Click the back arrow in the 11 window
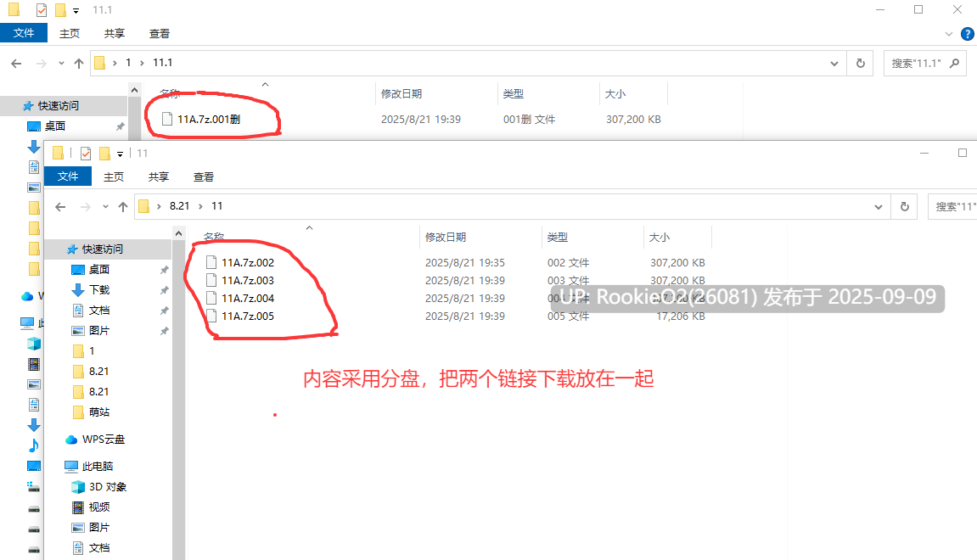 [60, 207]
